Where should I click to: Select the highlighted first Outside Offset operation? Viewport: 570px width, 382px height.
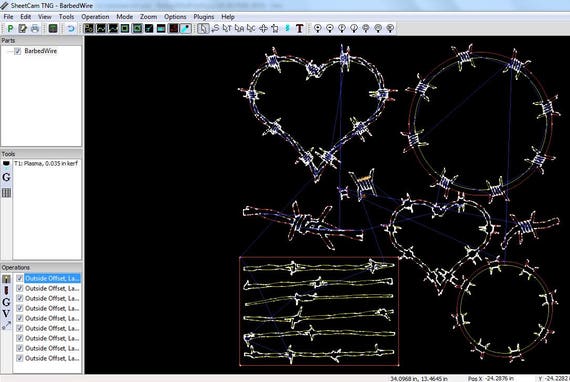click(x=52, y=278)
